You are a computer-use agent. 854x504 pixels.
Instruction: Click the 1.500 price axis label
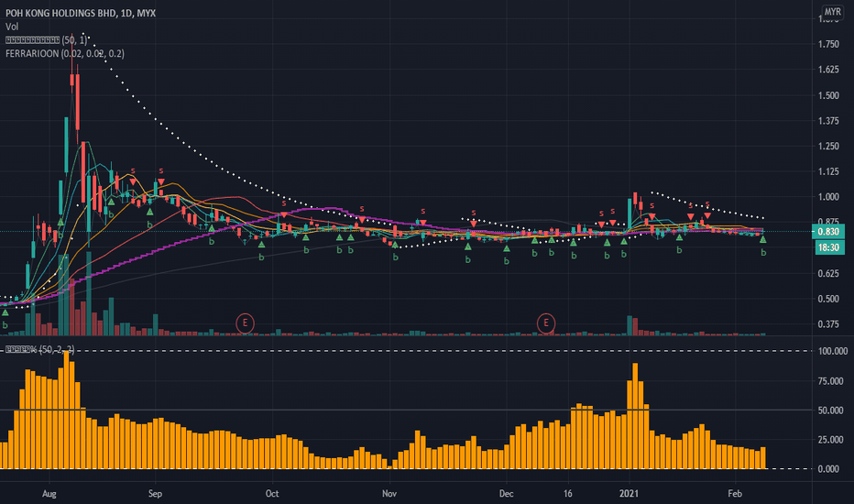coord(828,95)
